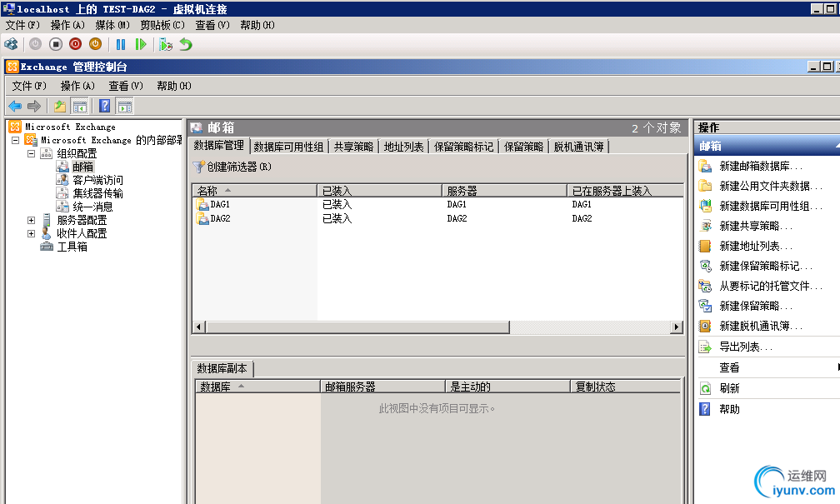Open 查看(V) menu in Exchange console
This screenshot has width=840, height=504.
(126, 86)
